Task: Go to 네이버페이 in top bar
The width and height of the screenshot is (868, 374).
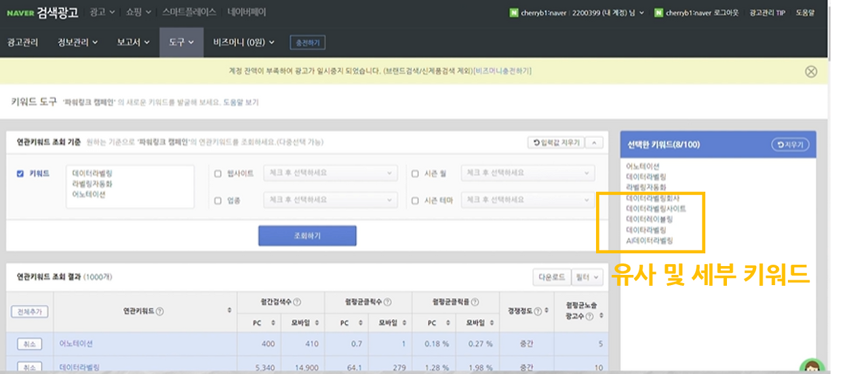Action: click(x=247, y=12)
